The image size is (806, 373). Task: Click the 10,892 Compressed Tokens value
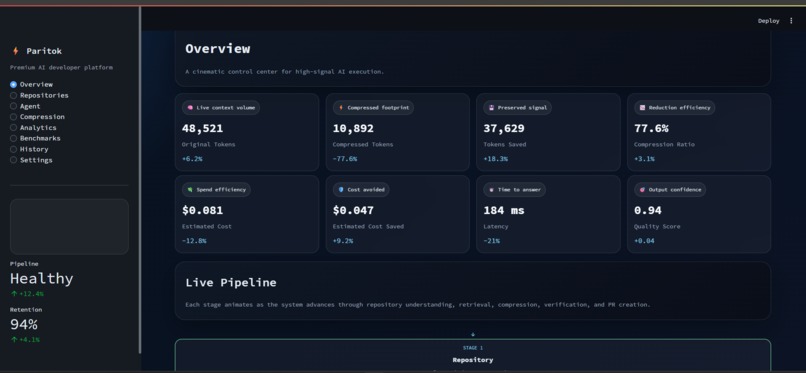[x=353, y=128]
